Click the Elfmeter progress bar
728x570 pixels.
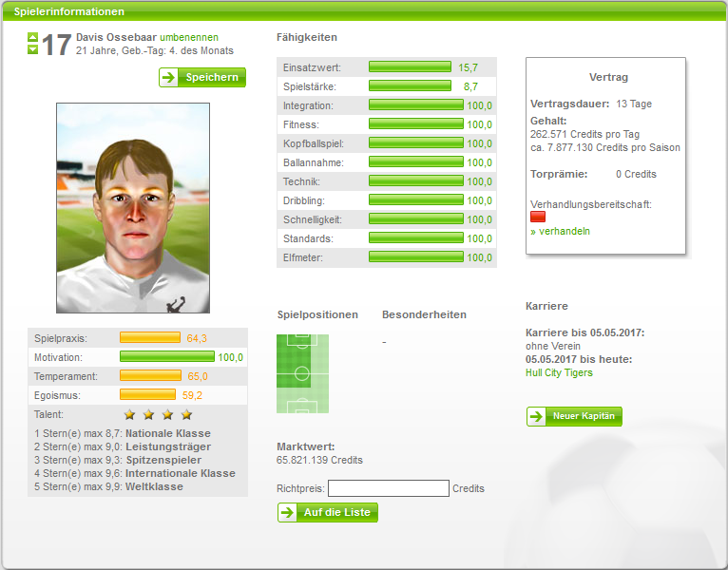coord(416,257)
